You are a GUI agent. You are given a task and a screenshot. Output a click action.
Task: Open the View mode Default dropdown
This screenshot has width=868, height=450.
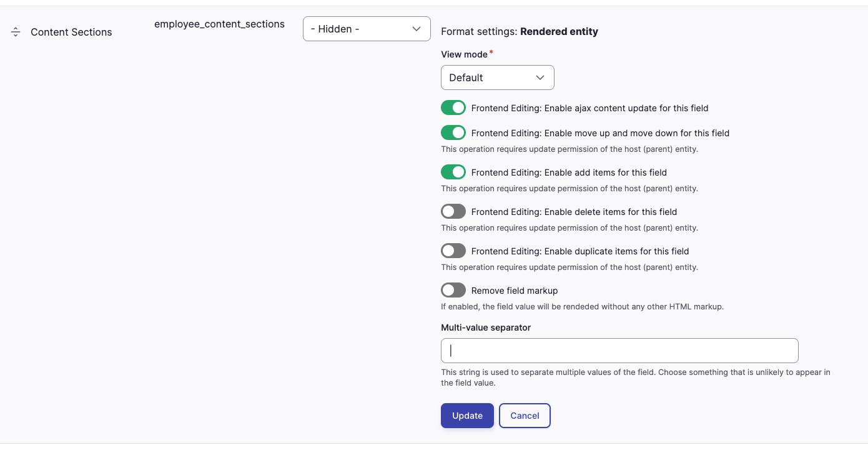point(498,77)
